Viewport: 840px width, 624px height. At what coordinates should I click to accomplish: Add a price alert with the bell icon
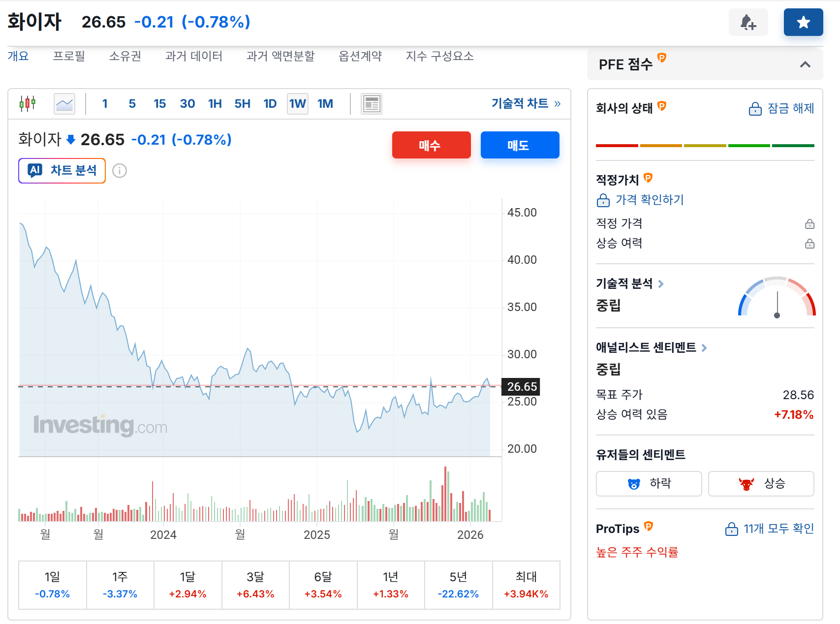point(748,22)
